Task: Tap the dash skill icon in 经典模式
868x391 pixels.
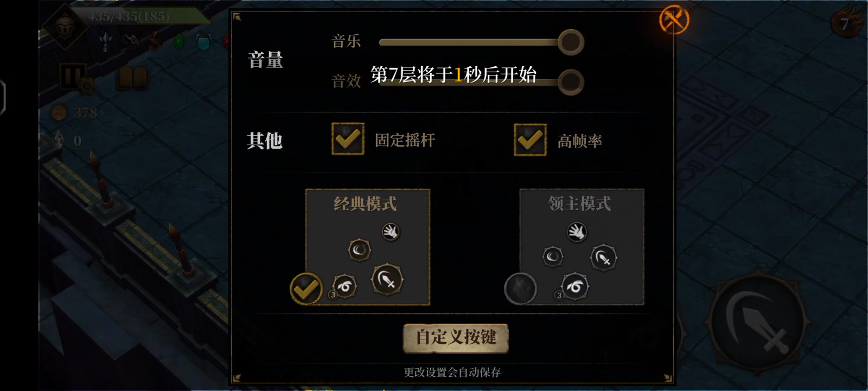Action: point(344,286)
